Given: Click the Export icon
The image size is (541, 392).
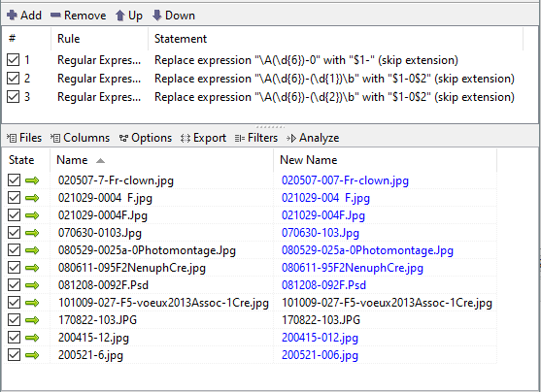Looking at the screenshot, I should [186, 138].
